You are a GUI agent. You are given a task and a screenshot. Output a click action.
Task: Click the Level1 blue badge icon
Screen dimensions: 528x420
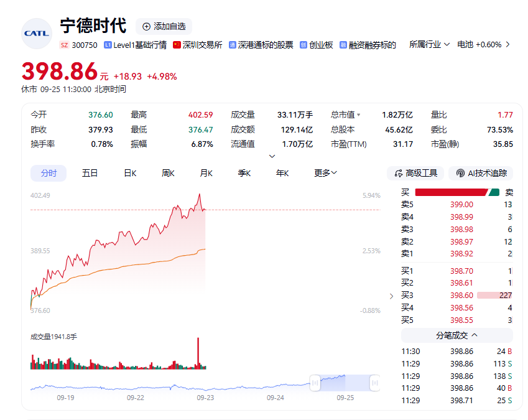(x=108, y=45)
